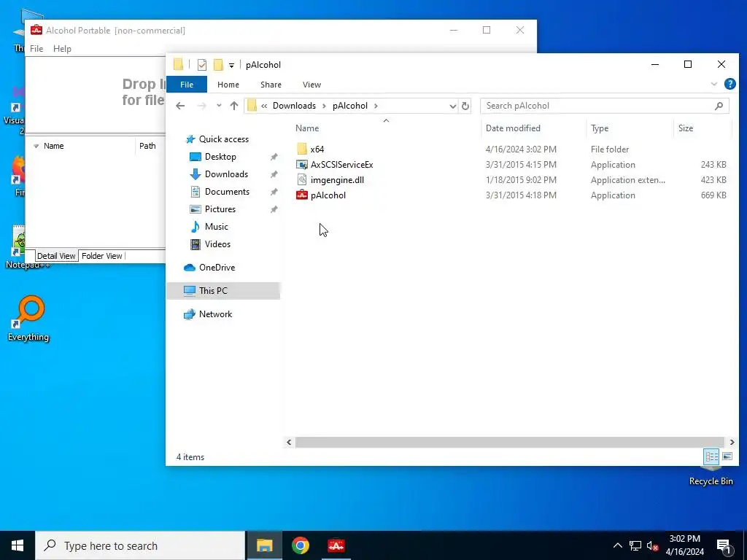Viewport: 747px width, 560px height.
Task: Open the Windows Start menu
Action: pyautogui.click(x=18, y=545)
